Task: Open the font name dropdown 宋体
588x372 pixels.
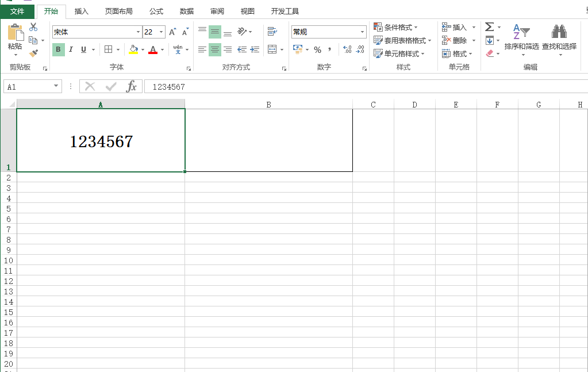Action: click(x=138, y=32)
